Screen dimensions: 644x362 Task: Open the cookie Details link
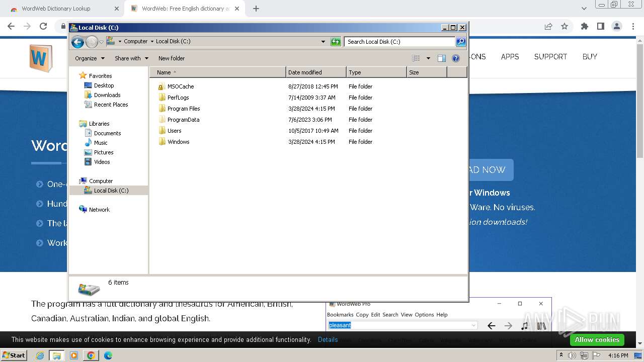click(328, 340)
